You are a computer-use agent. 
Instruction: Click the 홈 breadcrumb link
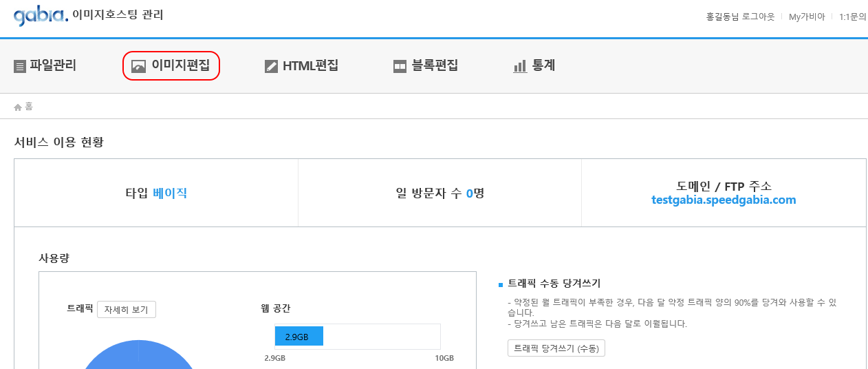coord(29,107)
